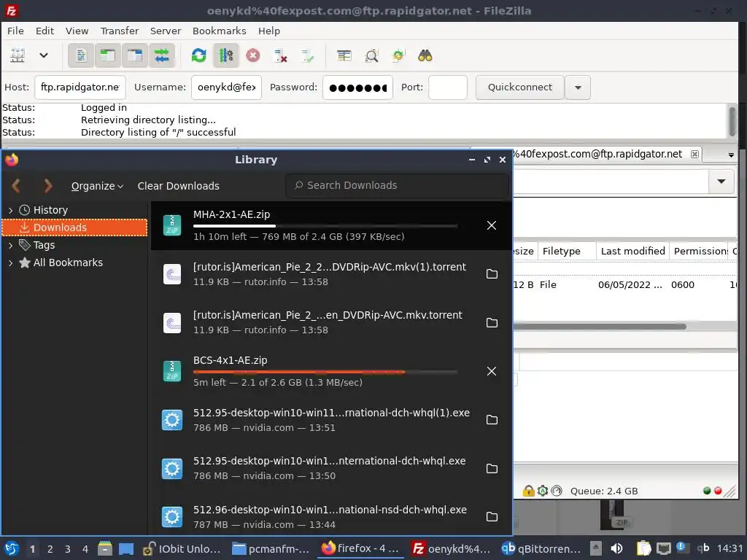Viewport: 747px width, 560px height.
Task: Cancel the MHA-2x1-AE.zip download
Action: pos(492,225)
